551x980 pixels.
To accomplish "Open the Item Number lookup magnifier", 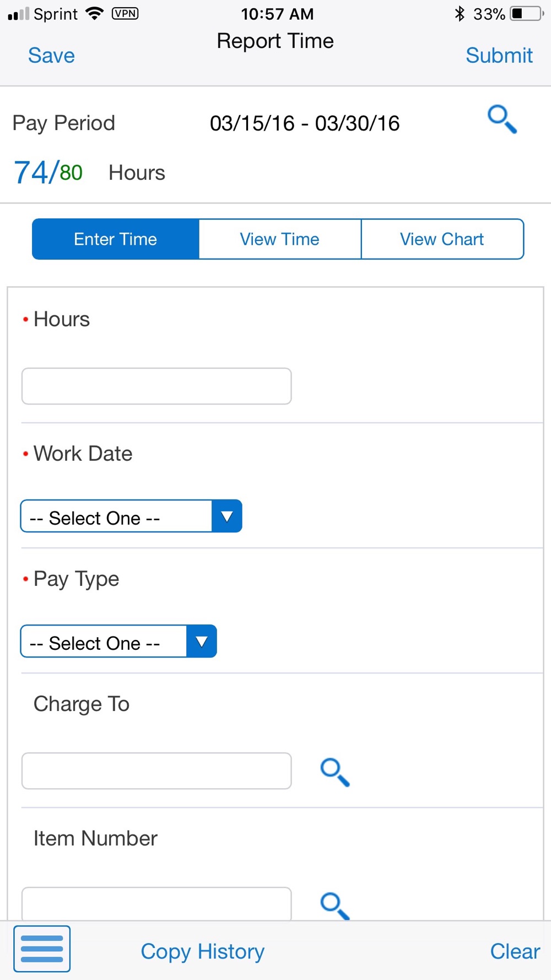I will pos(335,906).
